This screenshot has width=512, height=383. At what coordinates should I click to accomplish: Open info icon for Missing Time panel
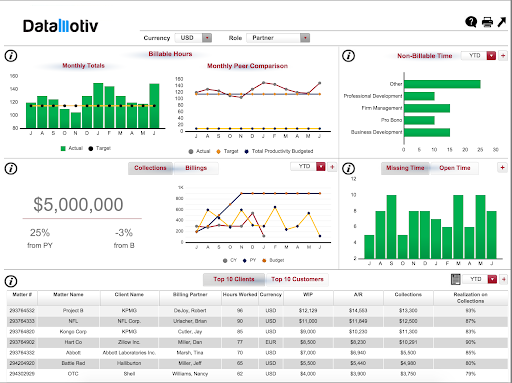(348, 168)
